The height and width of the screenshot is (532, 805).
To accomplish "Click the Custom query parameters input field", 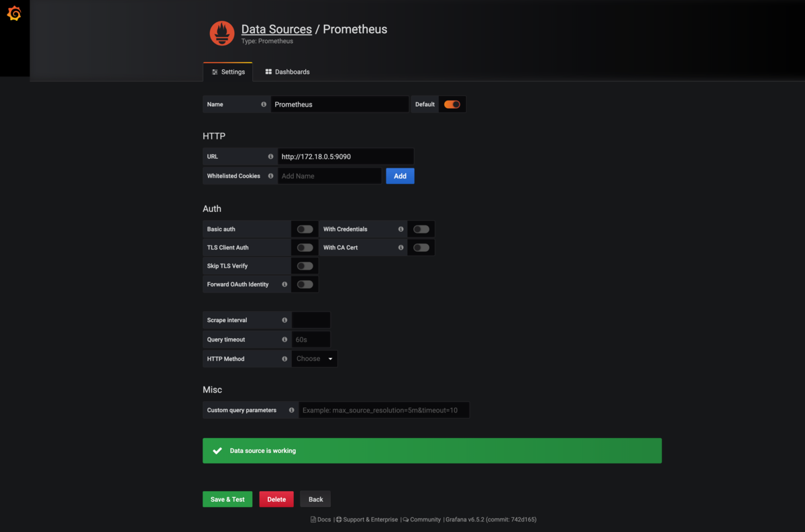I will 384,410.
